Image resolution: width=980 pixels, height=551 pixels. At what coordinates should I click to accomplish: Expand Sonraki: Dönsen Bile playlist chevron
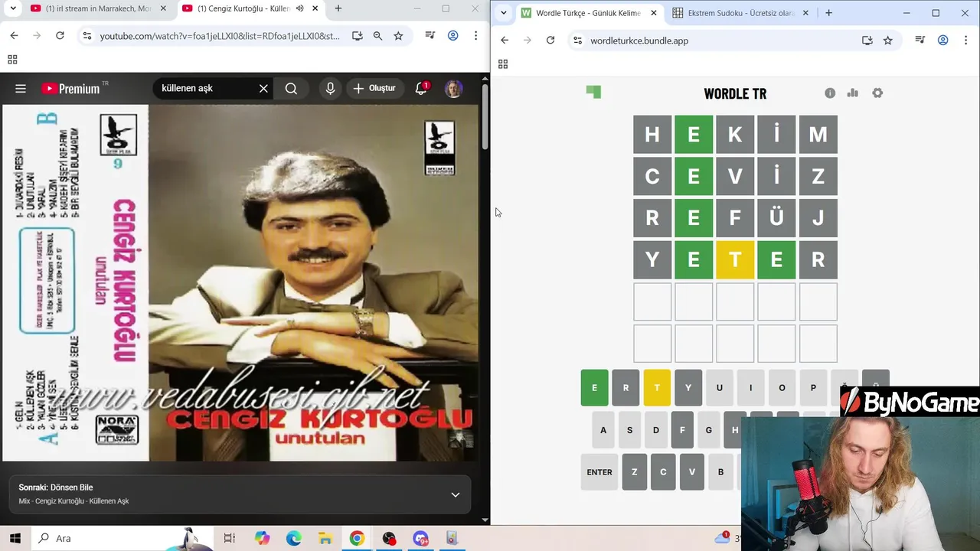click(x=455, y=494)
